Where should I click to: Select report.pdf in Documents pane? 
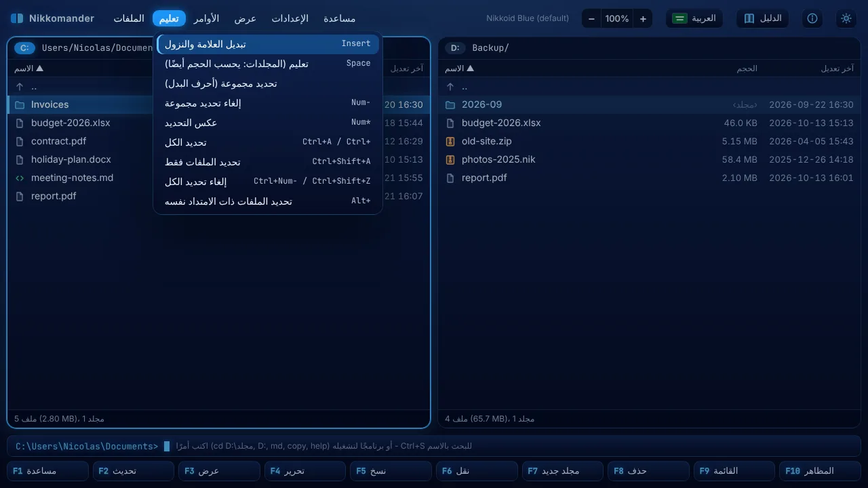pos(218,197)
